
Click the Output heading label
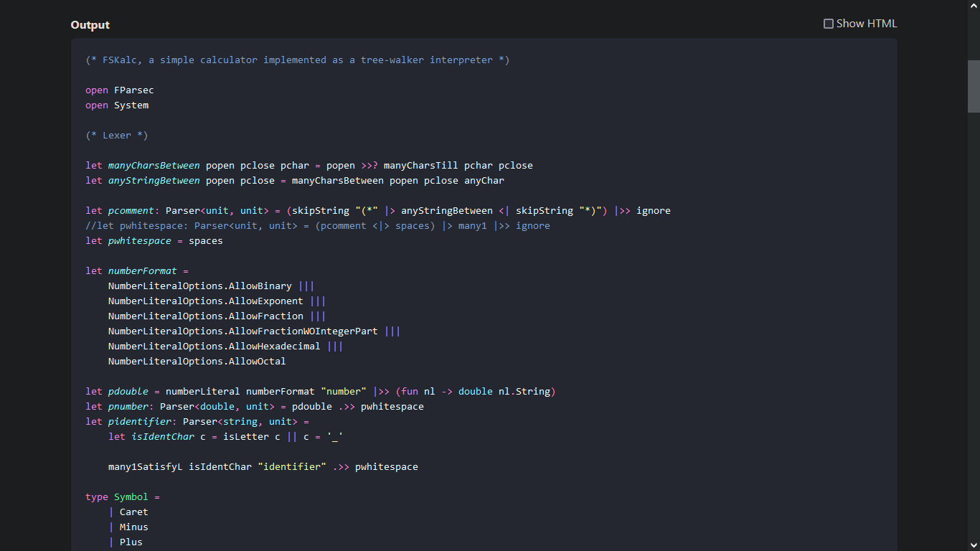coord(90,24)
